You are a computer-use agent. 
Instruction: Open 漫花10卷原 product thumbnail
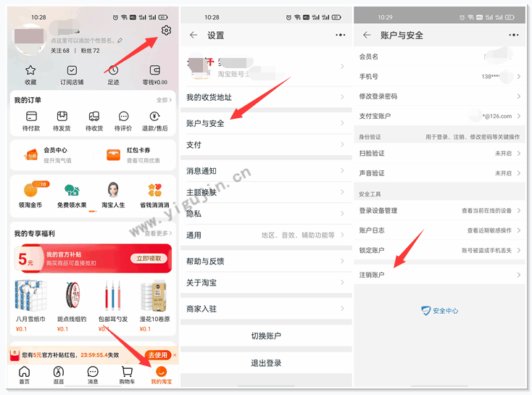(154, 295)
